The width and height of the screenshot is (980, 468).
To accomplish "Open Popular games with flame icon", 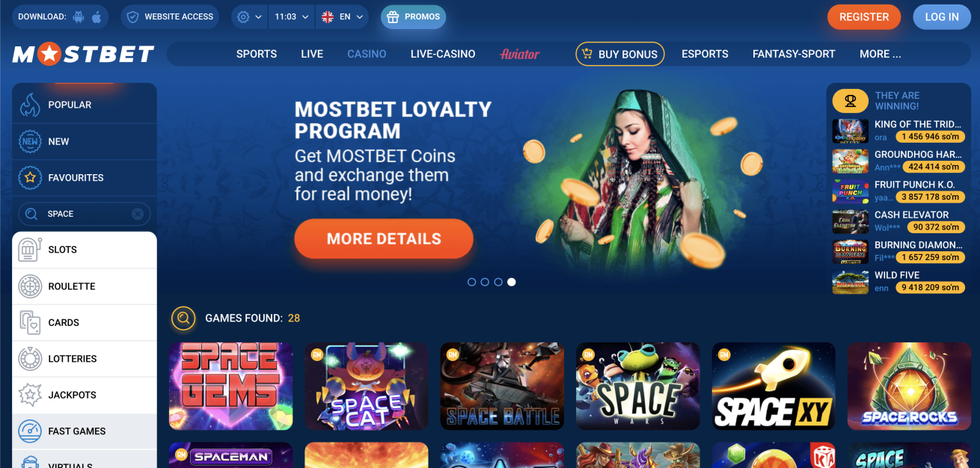I will coord(30,105).
